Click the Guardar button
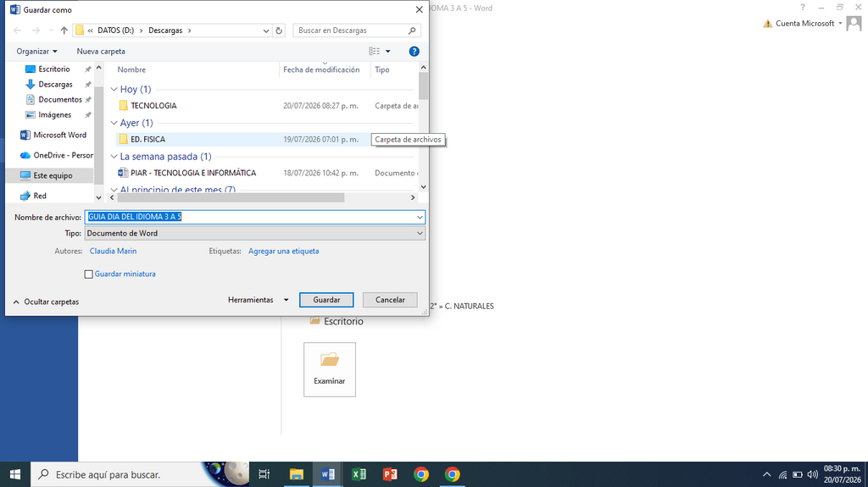The height and width of the screenshot is (487, 868). coord(326,300)
